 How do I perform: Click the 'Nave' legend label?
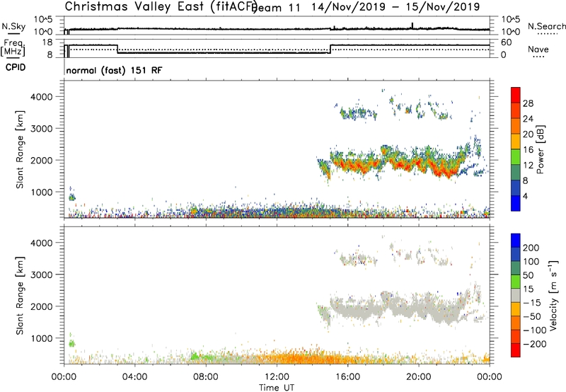pos(538,49)
